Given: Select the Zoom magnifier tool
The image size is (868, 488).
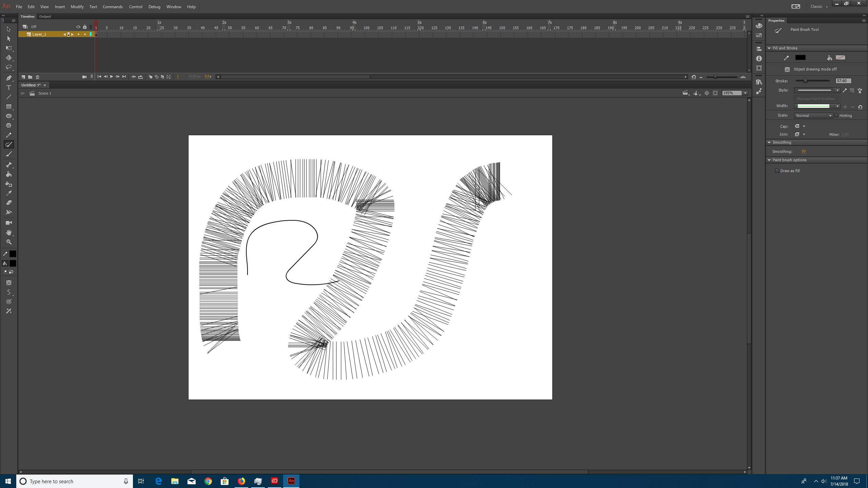Looking at the screenshot, I should pos(9,242).
